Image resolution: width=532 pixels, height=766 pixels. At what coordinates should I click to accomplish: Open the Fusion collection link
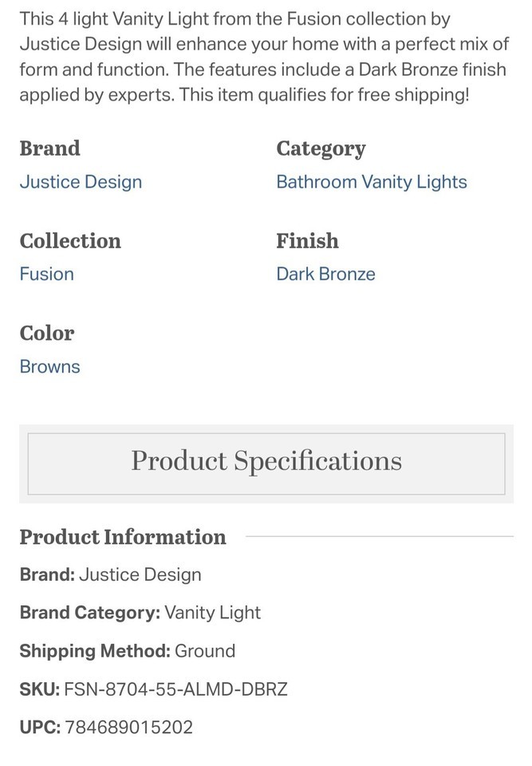tap(46, 274)
